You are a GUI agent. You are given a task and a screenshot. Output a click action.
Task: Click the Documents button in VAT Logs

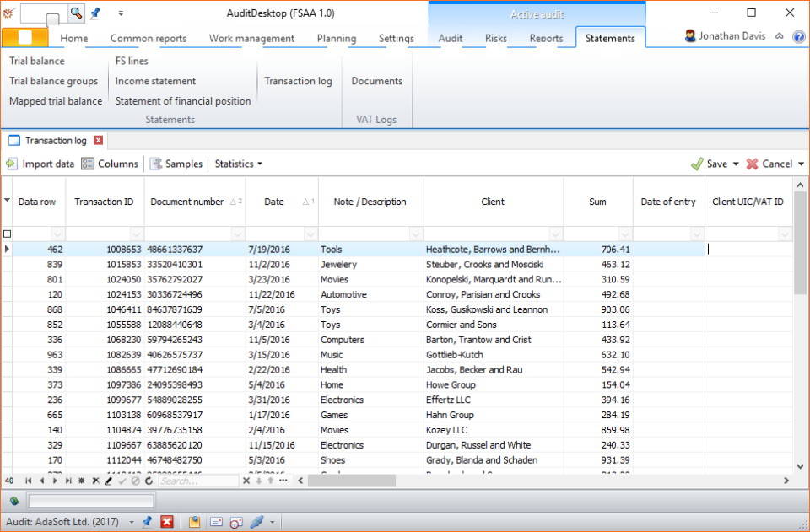376,80
